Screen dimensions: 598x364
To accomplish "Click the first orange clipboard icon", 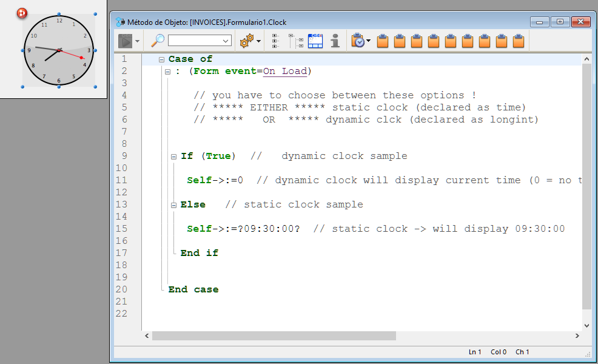I will click(383, 41).
